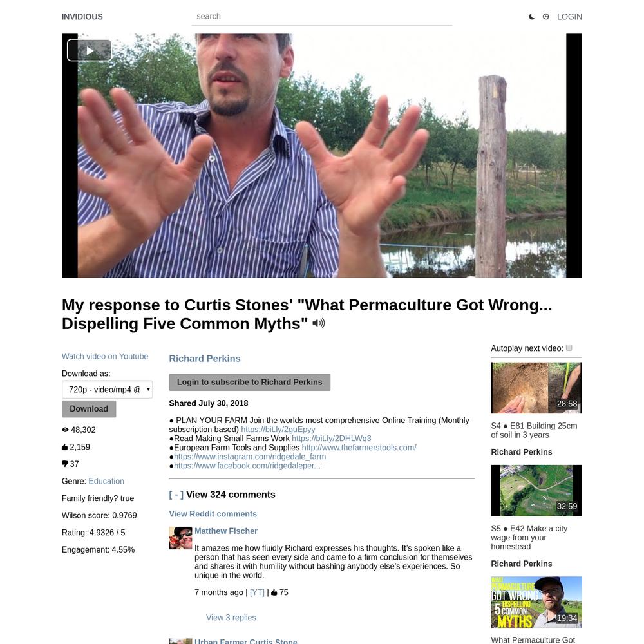Open the city wage homestead video thumbnail
The height and width of the screenshot is (644, 644).
click(x=536, y=490)
